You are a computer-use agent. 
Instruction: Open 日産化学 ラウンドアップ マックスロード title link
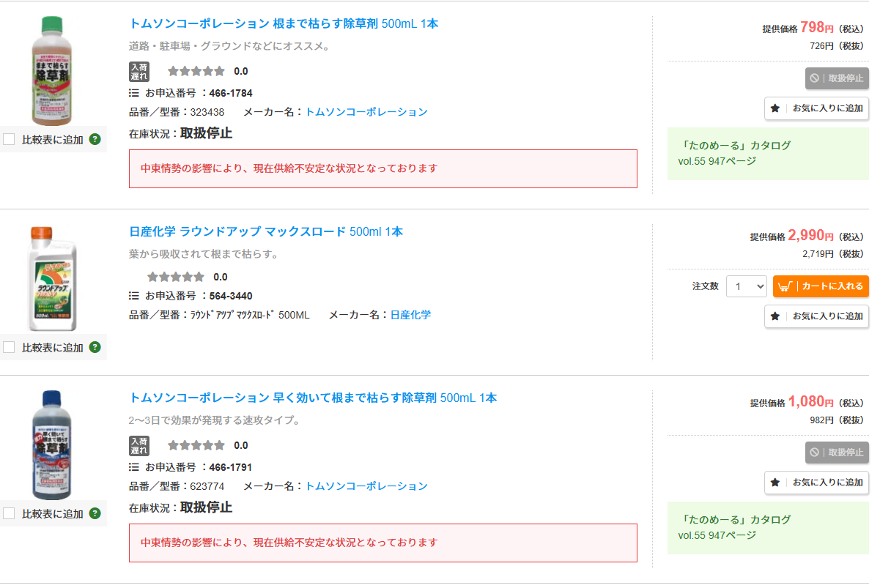[x=266, y=231]
